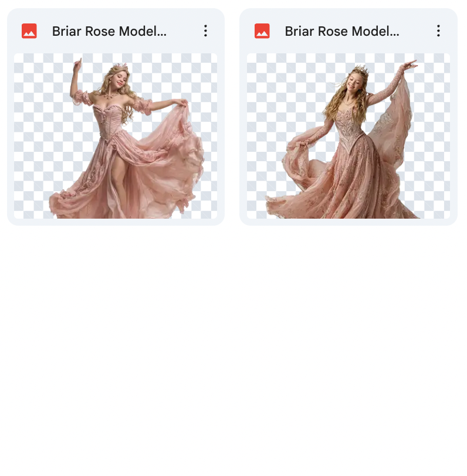Click the tiara of the model in the first thumbnail
The height and width of the screenshot is (476, 467).
[120, 66]
